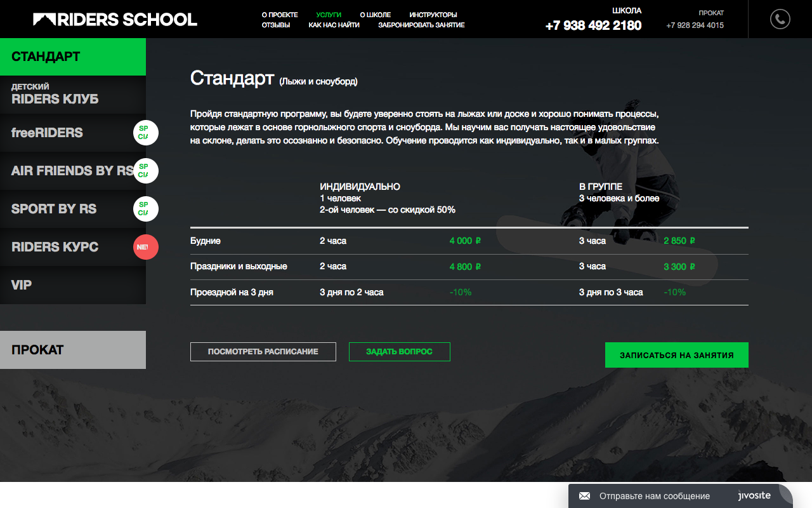The image size is (812, 508).
Task: Click the В ГРУППЕ column header
Action: click(601, 187)
